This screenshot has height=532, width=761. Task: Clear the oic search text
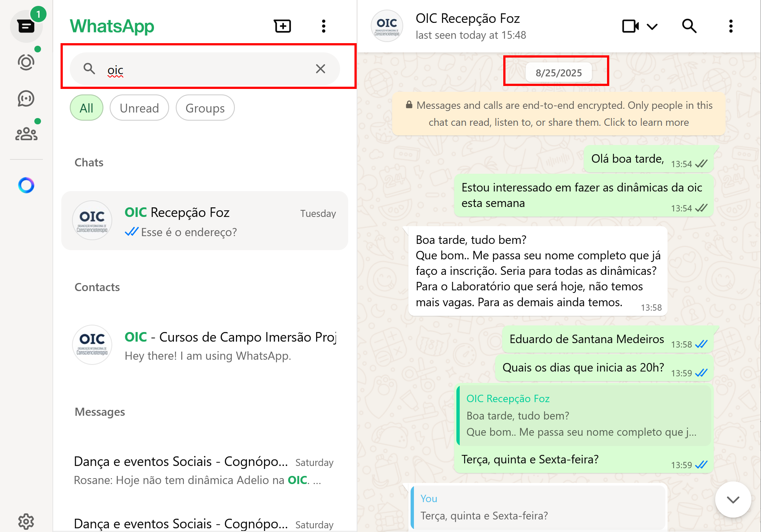(x=320, y=69)
